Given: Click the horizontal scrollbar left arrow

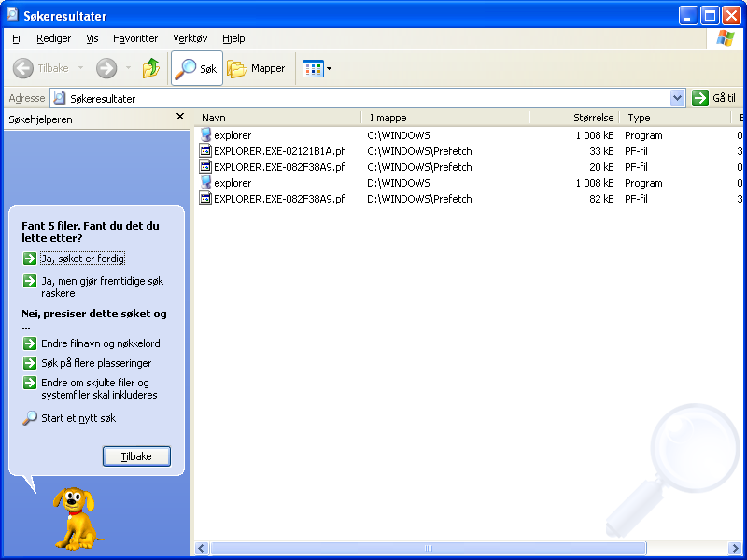Looking at the screenshot, I should click(x=201, y=548).
